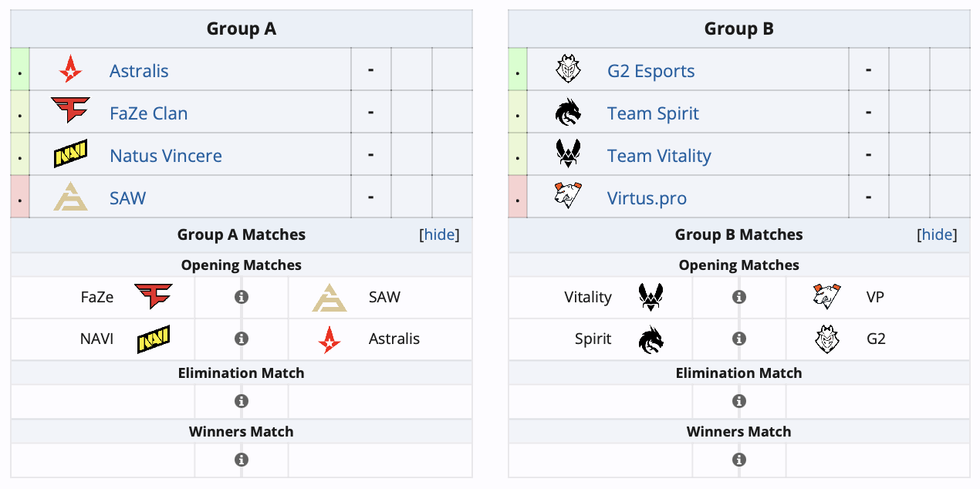Open info icon for FaZe vs SAW match
The height and width of the screenshot is (489, 980).
[242, 297]
